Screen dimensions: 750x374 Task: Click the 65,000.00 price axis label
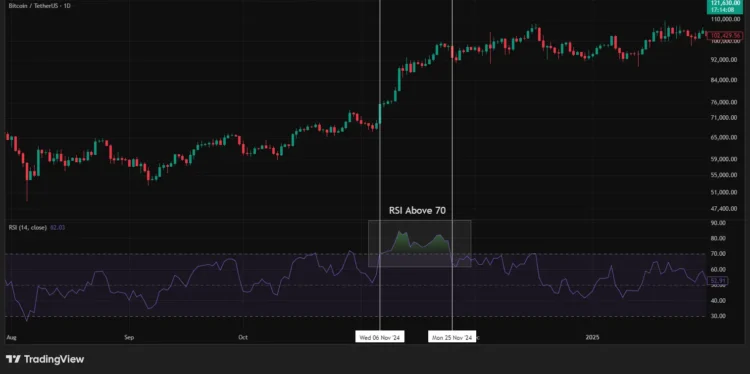[725, 138]
